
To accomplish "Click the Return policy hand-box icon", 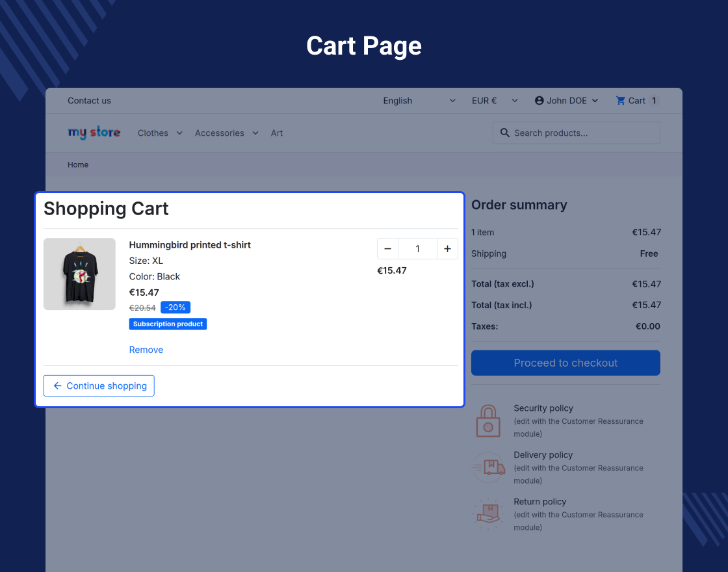I will 488,514.
